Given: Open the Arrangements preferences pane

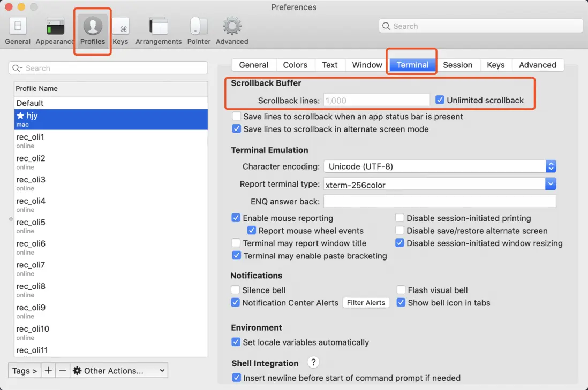Looking at the screenshot, I should [159, 31].
